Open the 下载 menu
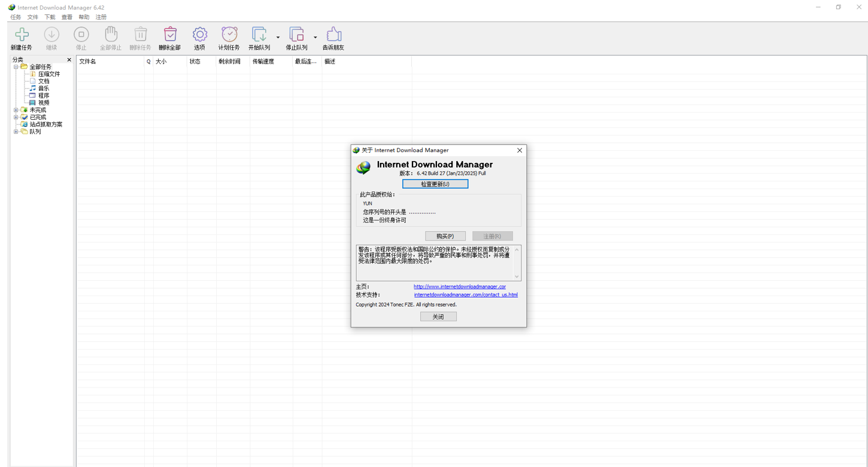The width and height of the screenshot is (868, 467). point(50,17)
